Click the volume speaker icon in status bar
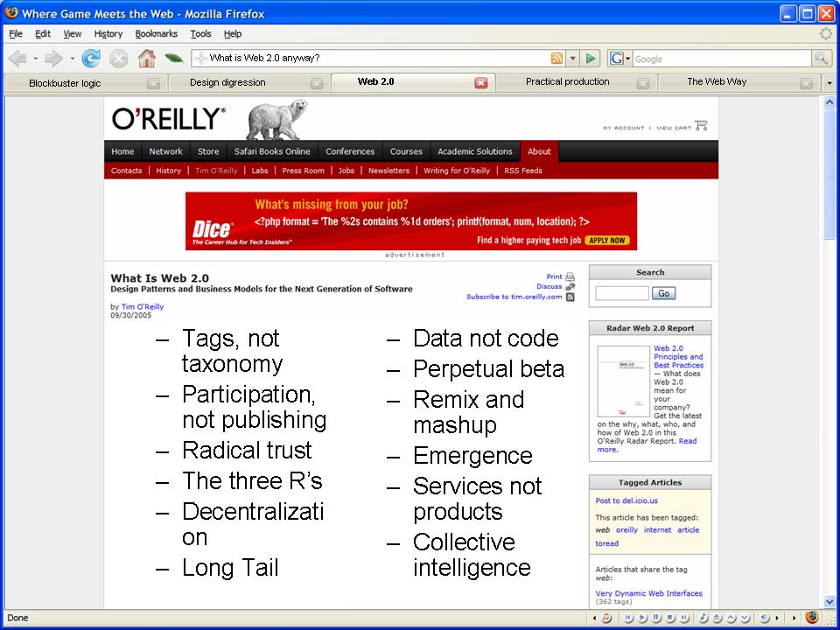 coord(765,618)
